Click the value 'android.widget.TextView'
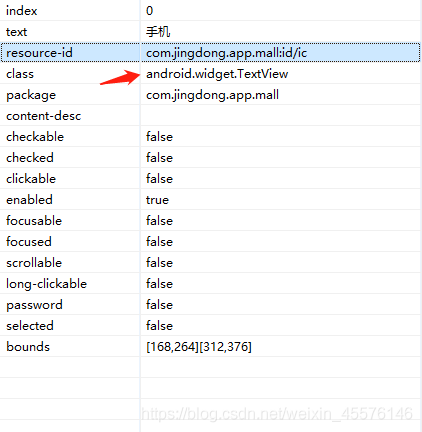 [217, 74]
